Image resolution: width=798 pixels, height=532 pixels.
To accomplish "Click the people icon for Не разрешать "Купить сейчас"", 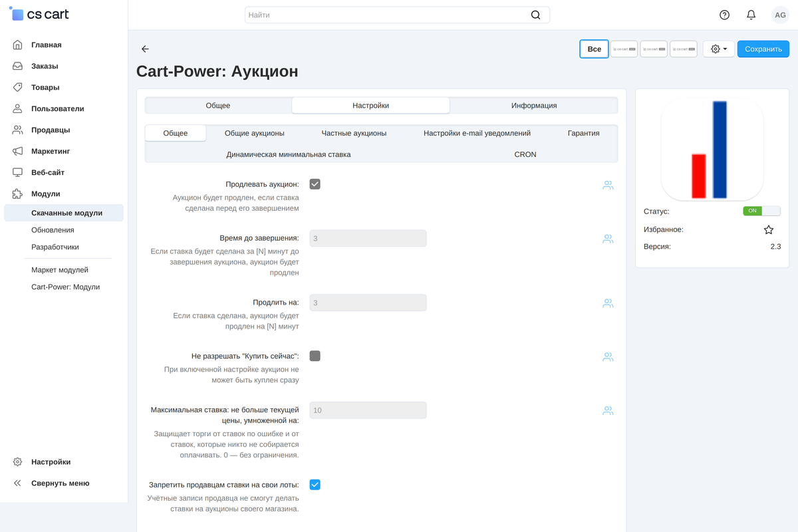I will [x=608, y=356].
